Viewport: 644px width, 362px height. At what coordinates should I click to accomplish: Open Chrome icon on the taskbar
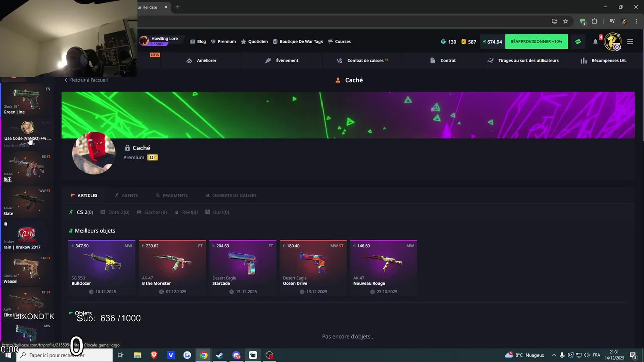pos(203,355)
